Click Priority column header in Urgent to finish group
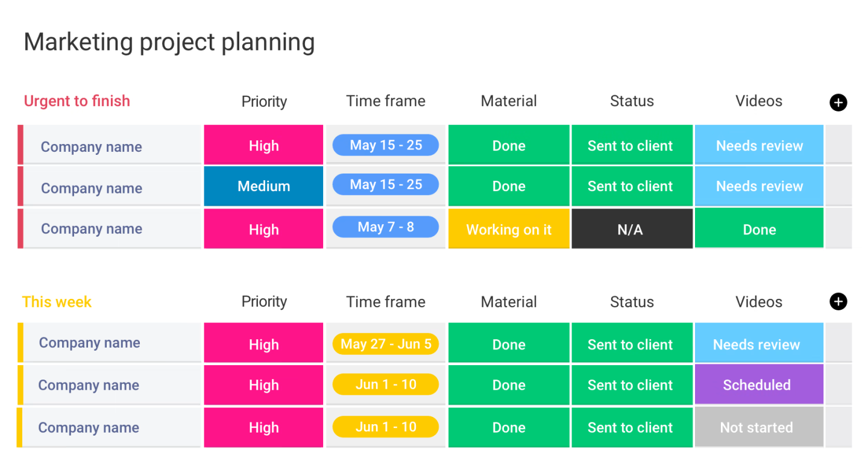The image size is (868, 476). point(264,102)
